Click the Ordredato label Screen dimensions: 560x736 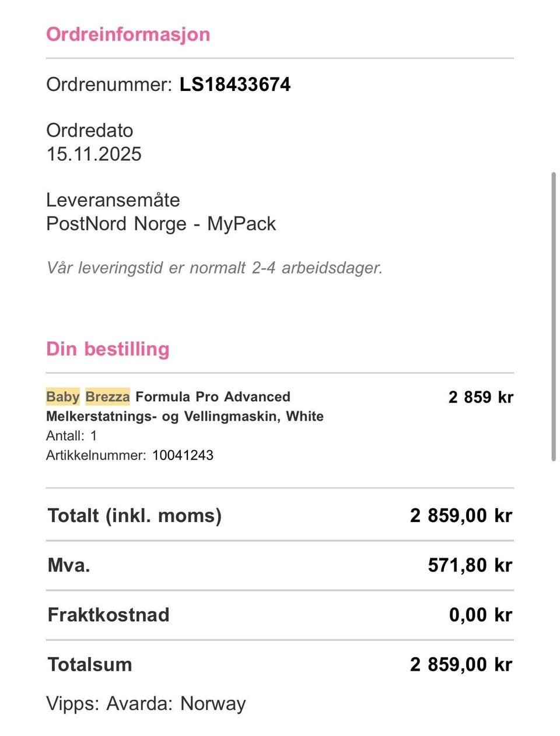[89, 130]
